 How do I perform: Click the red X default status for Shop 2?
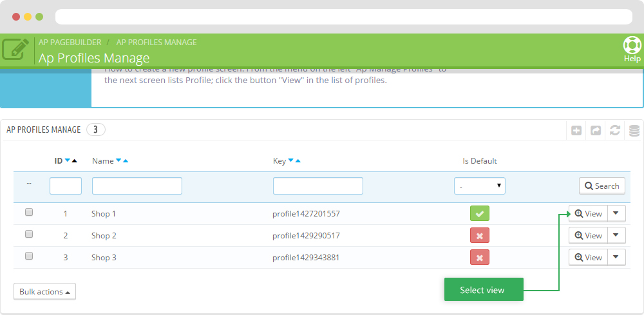(x=479, y=235)
